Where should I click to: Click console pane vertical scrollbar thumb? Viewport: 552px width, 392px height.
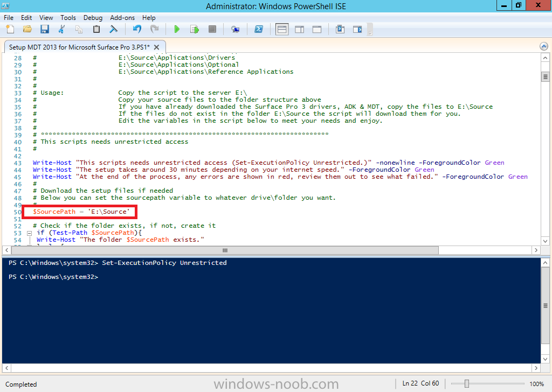546,305
